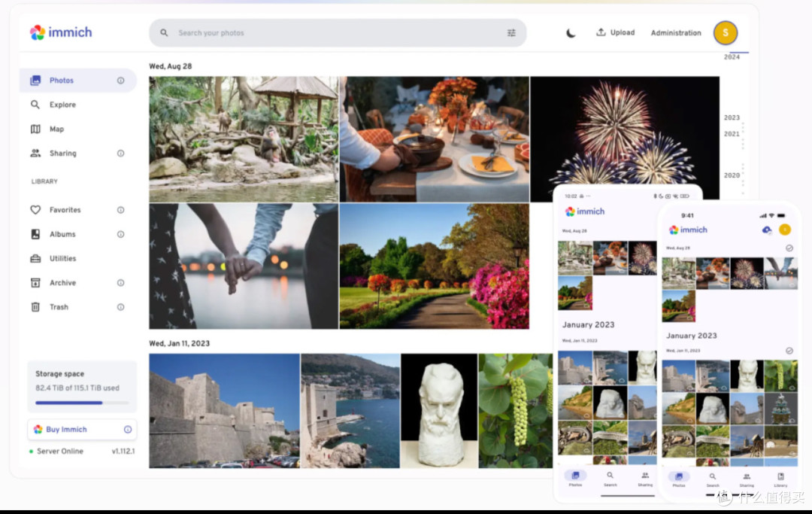Screen dimensions: 812x514
Task: Tap the Photos tab on the 10:02 phone
Action: [575, 478]
